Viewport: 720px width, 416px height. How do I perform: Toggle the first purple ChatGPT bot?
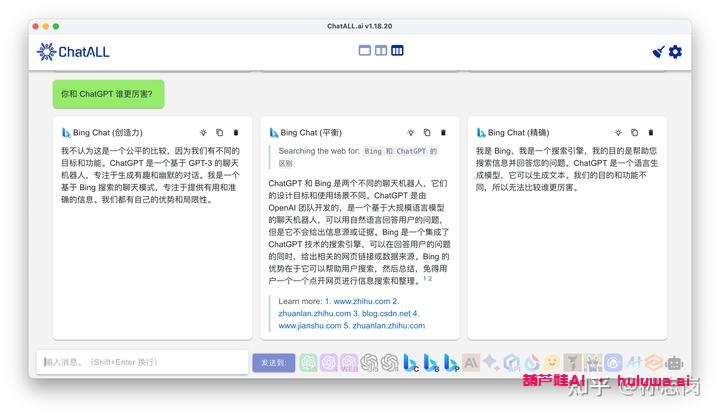tap(329, 363)
